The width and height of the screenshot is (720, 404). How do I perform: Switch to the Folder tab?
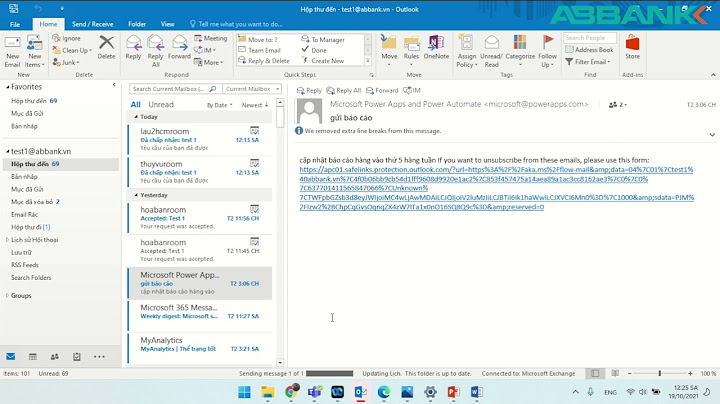click(137, 24)
